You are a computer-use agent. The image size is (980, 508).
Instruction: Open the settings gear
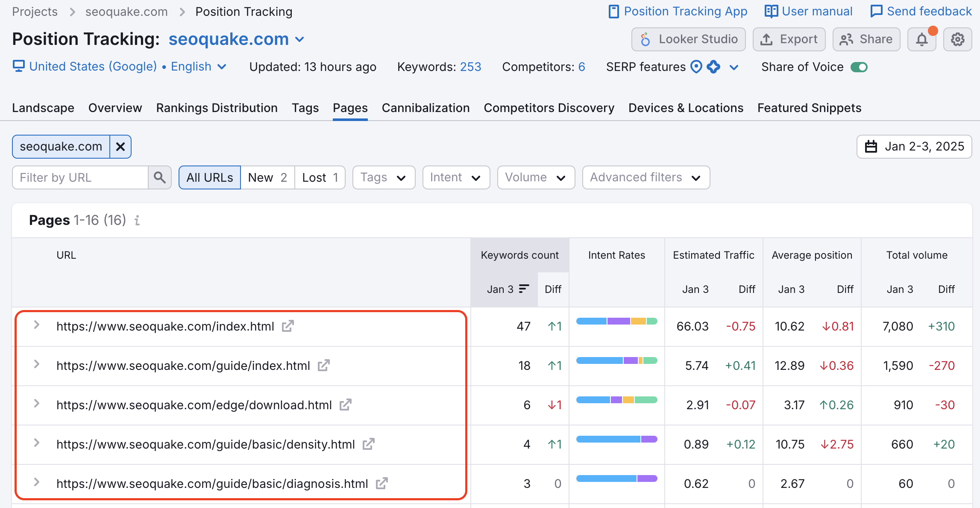958,39
